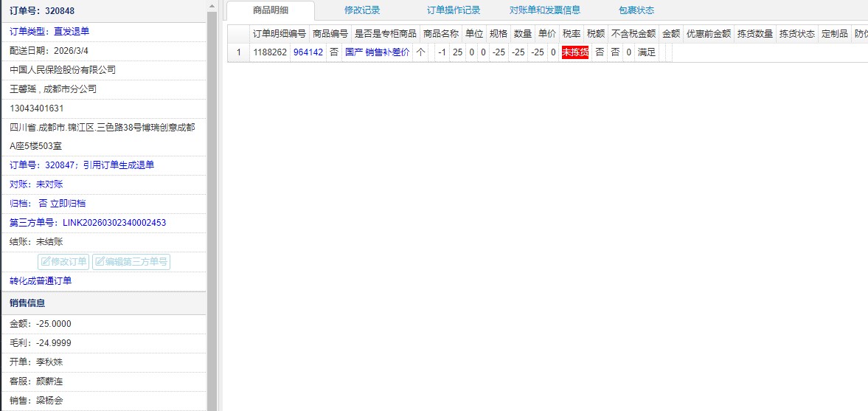Click 转化成普通订单 link
The width and height of the screenshot is (868, 411).
point(41,281)
